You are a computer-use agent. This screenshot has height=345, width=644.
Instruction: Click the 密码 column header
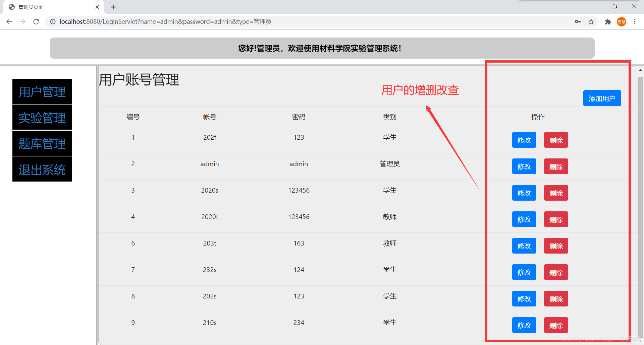click(299, 117)
